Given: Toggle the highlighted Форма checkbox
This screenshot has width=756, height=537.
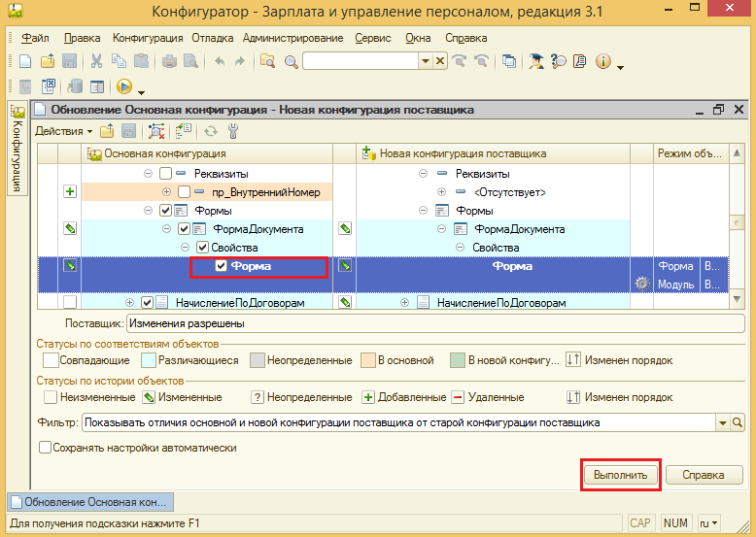Looking at the screenshot, I should [221, 266].
